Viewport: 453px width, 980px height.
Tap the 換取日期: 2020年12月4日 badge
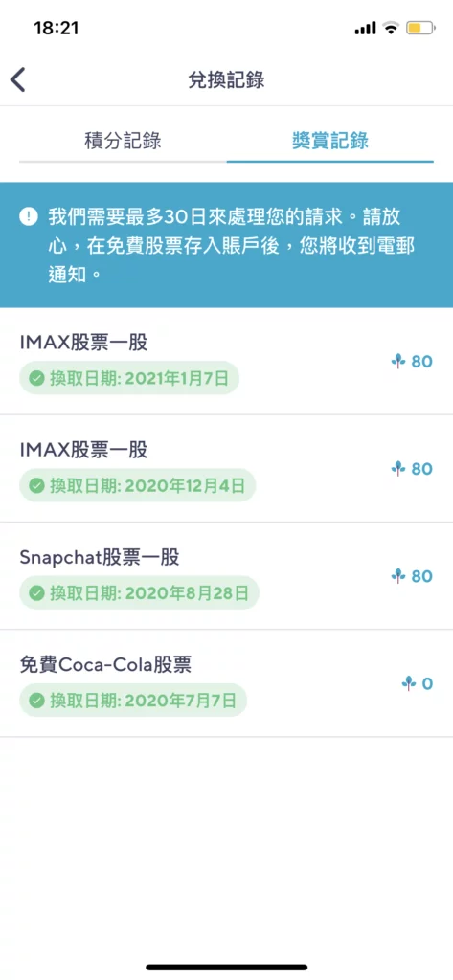pyautogui.click(x=138, y=485)
